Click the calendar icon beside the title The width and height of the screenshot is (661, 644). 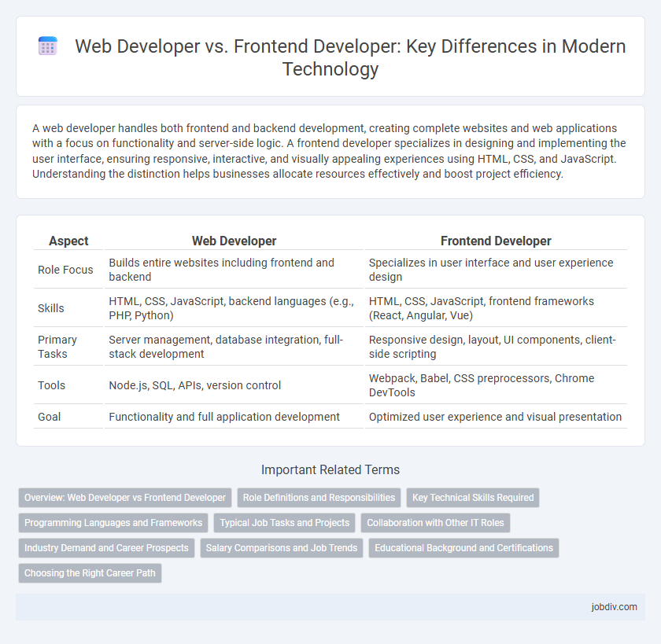48,46
